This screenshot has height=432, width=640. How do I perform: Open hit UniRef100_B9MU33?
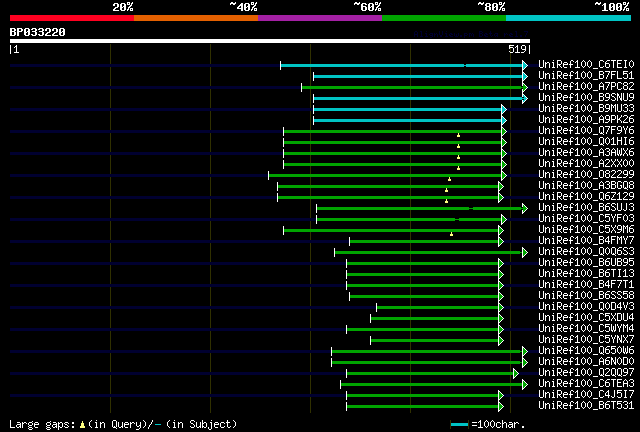[x=586, y=108]
